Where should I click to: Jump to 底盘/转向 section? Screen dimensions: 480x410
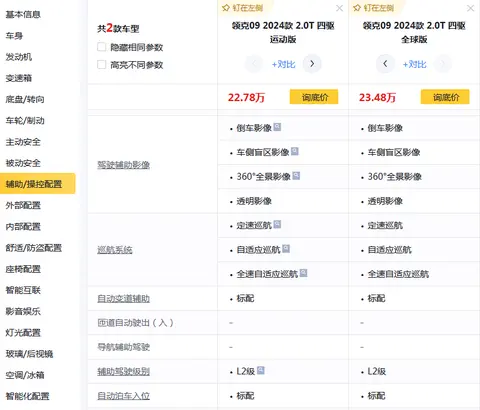(25, 99)
